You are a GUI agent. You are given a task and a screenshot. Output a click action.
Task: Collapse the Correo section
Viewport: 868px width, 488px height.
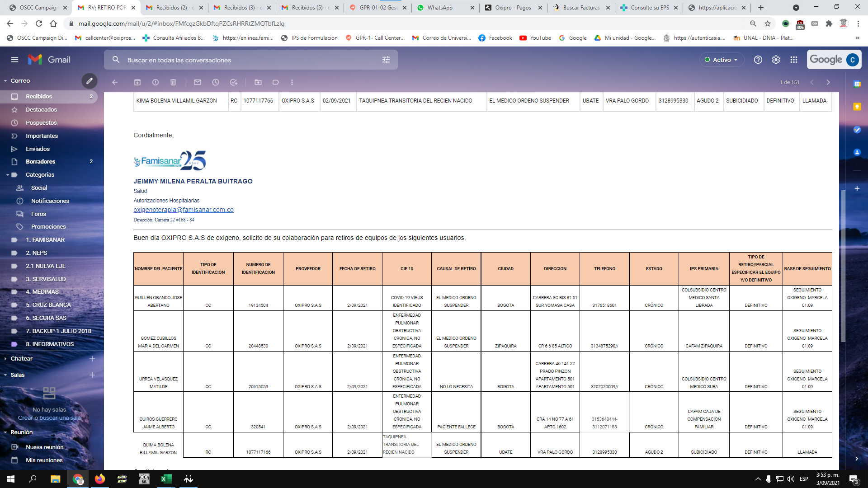point(5,81)
